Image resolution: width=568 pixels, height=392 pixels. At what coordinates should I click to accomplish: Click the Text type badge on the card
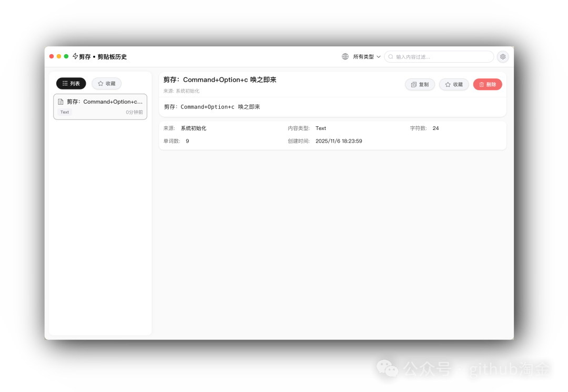tap(65, 112)
